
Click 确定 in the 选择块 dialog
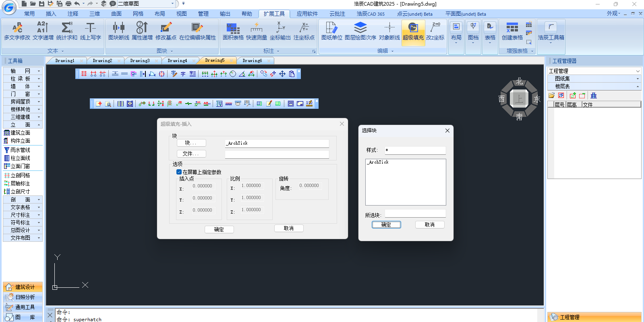pyautogui.click(x=386, y=225)
